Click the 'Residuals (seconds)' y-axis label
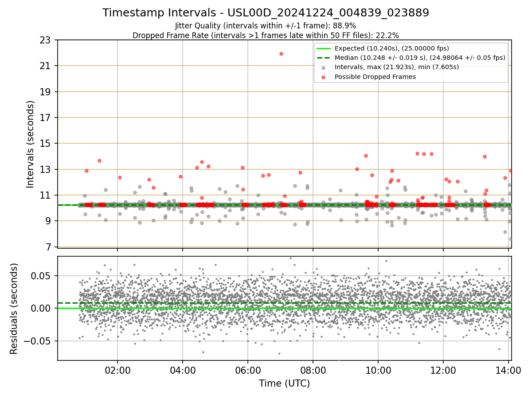This screenshot has height=399, width=532. [14, 309]
